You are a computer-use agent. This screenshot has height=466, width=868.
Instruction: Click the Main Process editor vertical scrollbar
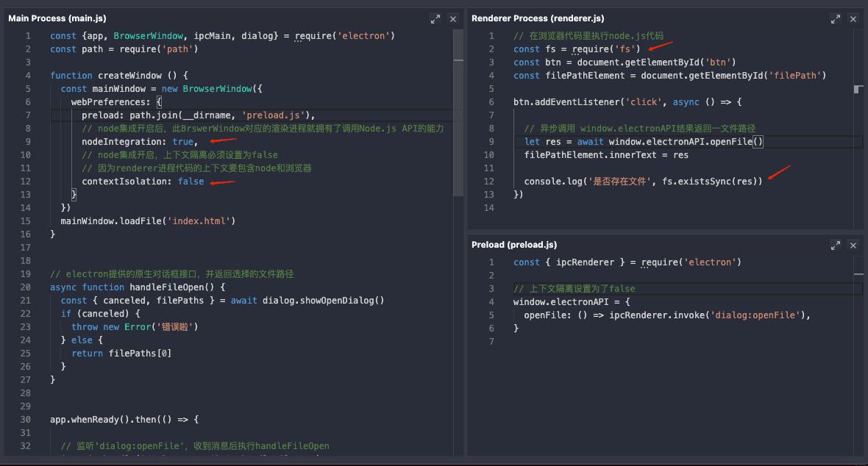458,110
